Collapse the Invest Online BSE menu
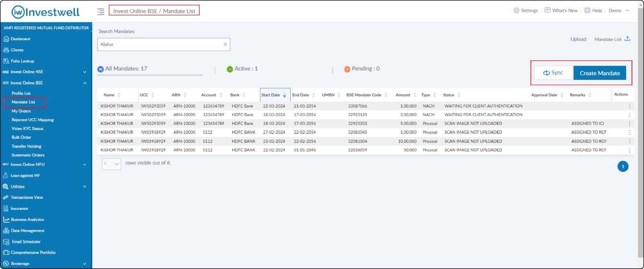 click(x=85, y=83)
